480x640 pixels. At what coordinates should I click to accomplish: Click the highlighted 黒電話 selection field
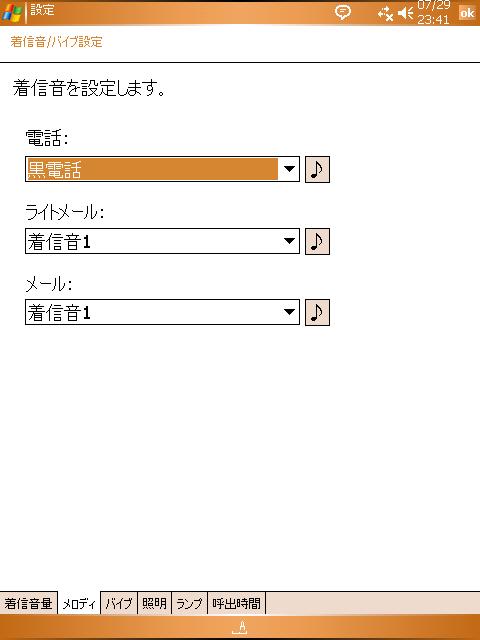click(x=152, y=169)
